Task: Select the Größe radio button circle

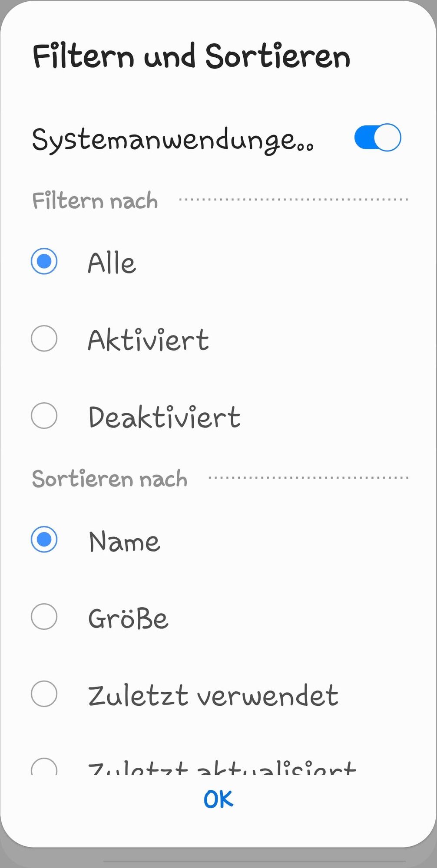Action: [x=44, y=616]
